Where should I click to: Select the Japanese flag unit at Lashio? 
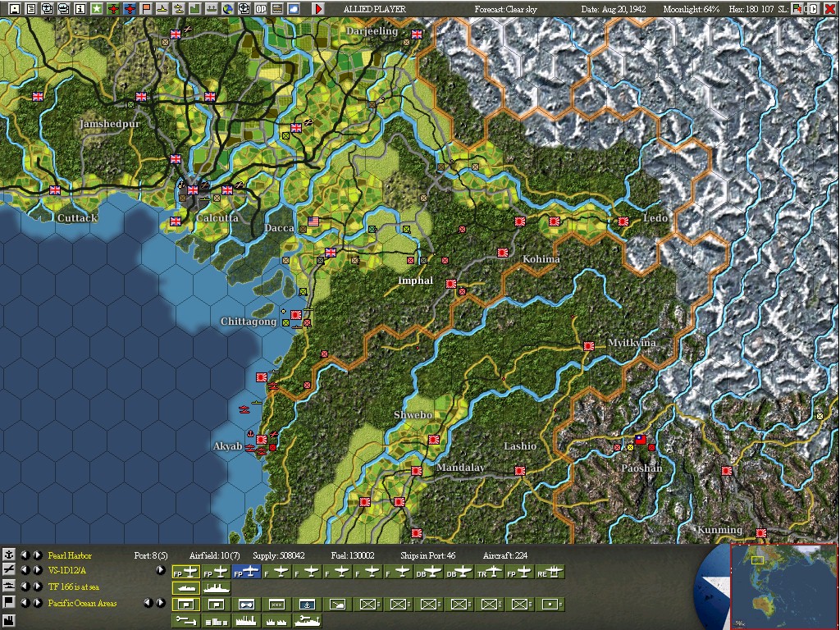pyautogui.click(x=519, y=470)
